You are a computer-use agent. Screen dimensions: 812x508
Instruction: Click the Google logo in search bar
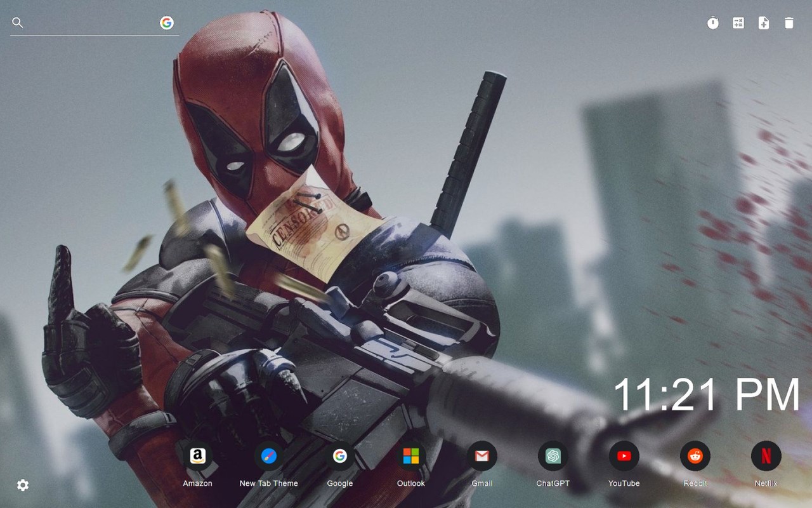pyautogui.click(x=167, y=23)
